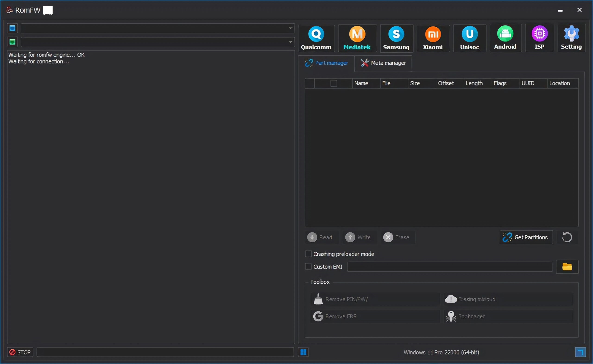Click the Length column header
The height and width of the screenshot is (364, 593).
(478, 83)
